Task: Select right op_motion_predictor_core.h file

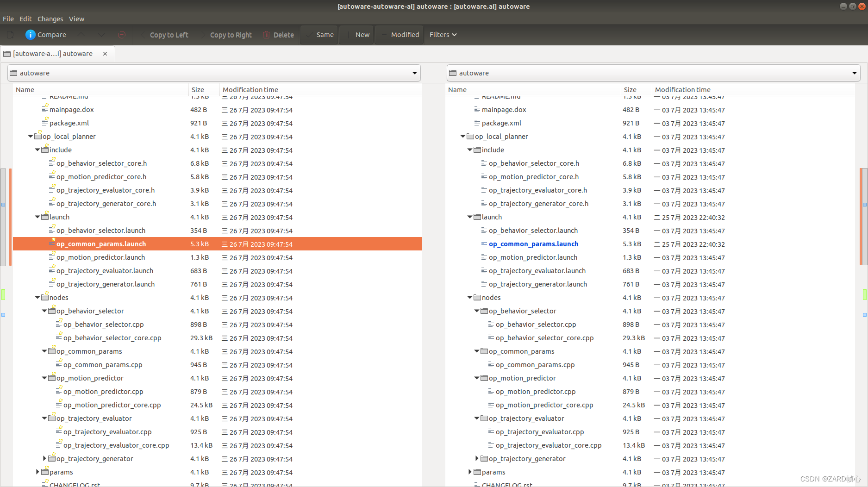Action: click(534, 177)
